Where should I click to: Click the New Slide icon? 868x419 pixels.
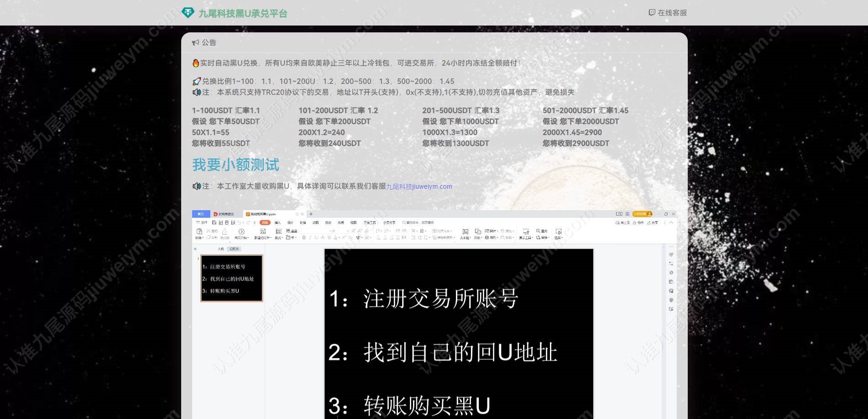[263, 231]
